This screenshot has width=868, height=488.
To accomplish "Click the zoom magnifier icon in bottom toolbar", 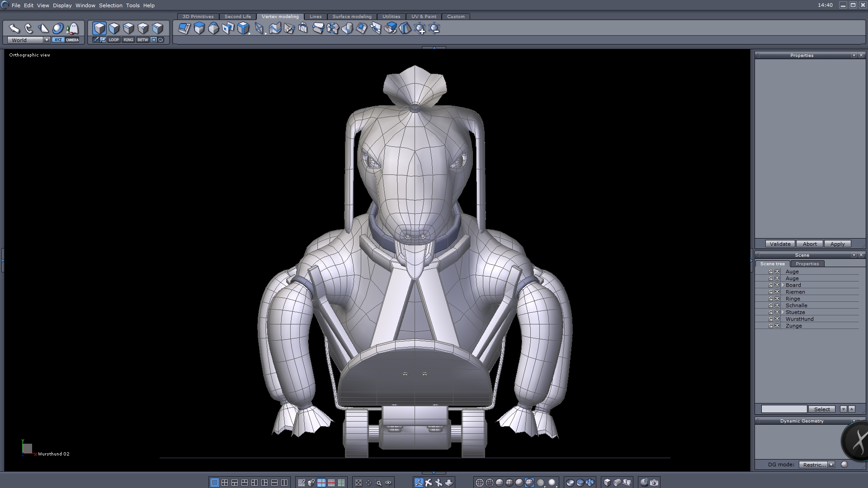I will (378, 483).
